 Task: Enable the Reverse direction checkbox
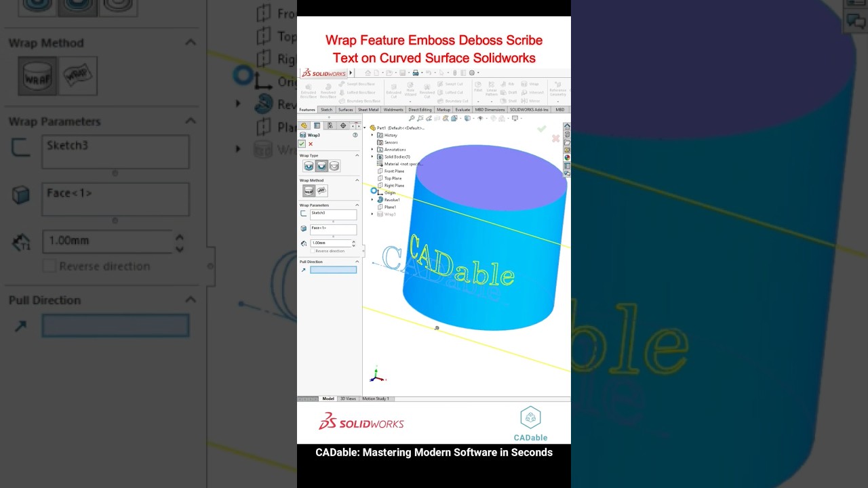click(313, 251)
